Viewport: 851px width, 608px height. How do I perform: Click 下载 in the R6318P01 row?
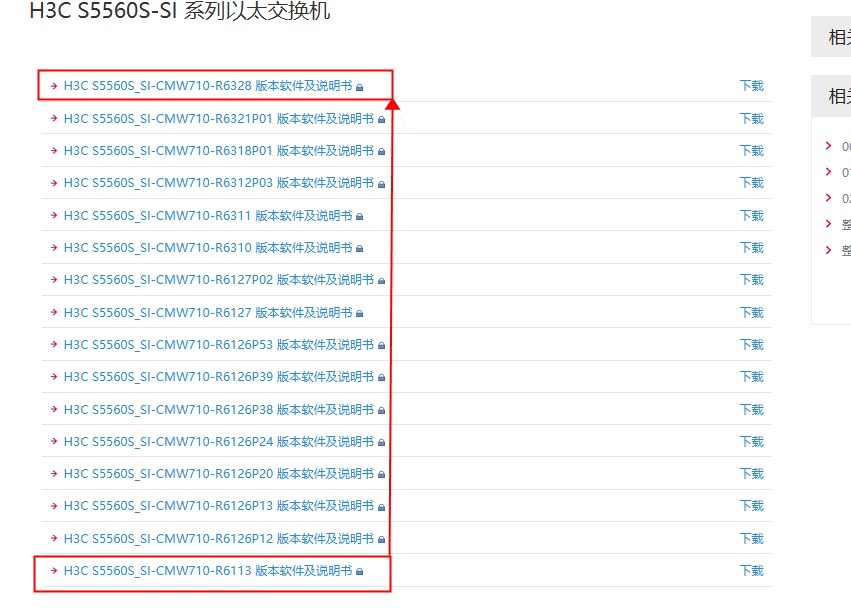point(752,150)
